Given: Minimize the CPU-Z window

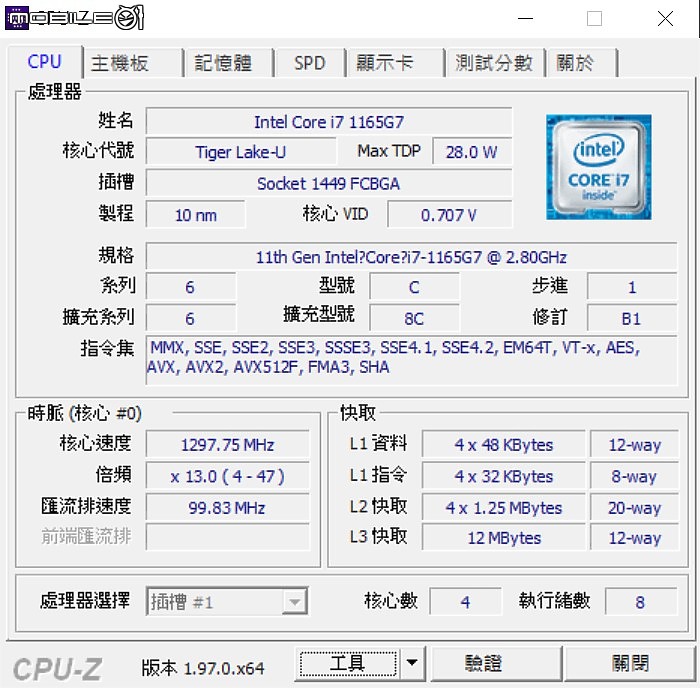Looking at the screenshot, I should [525, 19].
